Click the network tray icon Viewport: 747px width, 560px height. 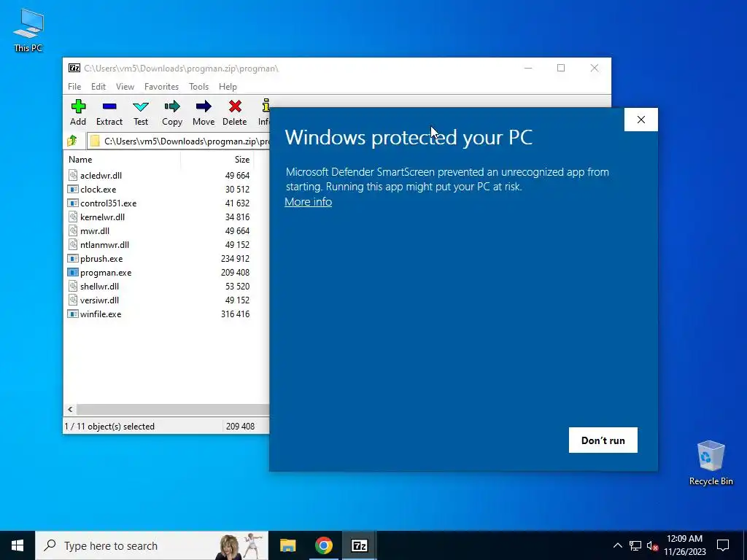click(635, 545)
